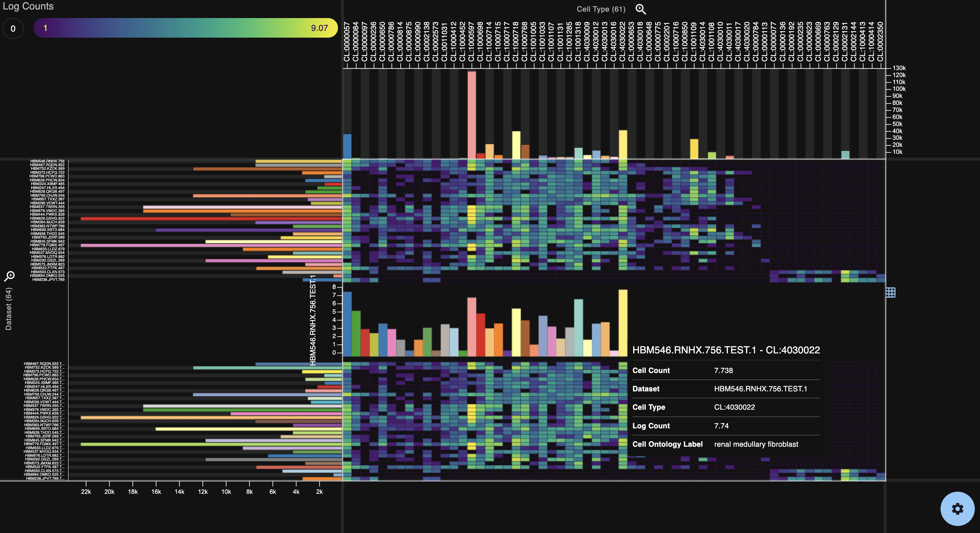Select column label CL:1000597
Screen dimensions: 980x533
click(471, 42)
